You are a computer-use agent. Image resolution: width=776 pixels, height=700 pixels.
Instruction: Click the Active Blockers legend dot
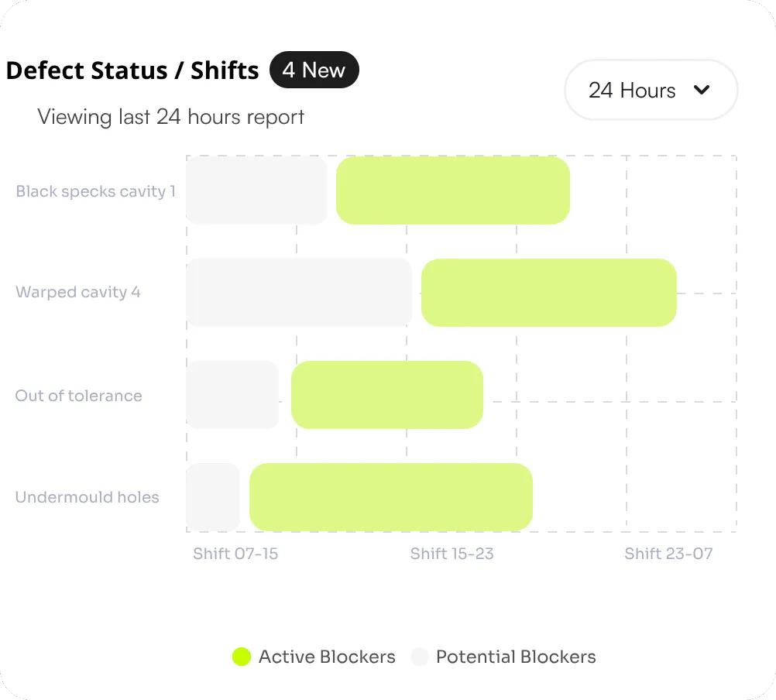coord(243,656)
